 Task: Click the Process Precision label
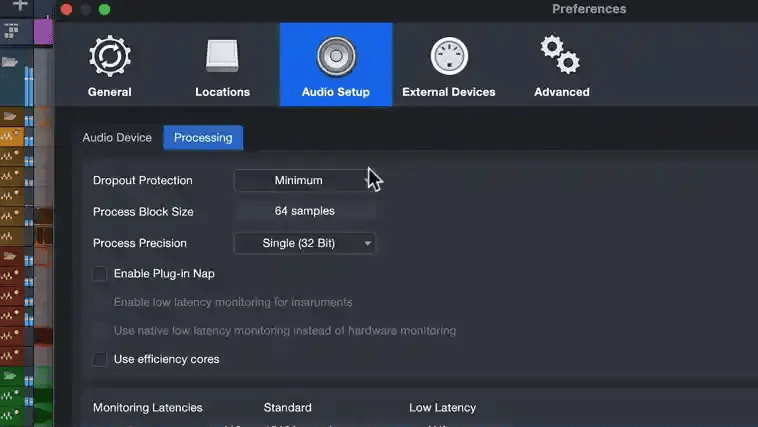tap(140, 243)
